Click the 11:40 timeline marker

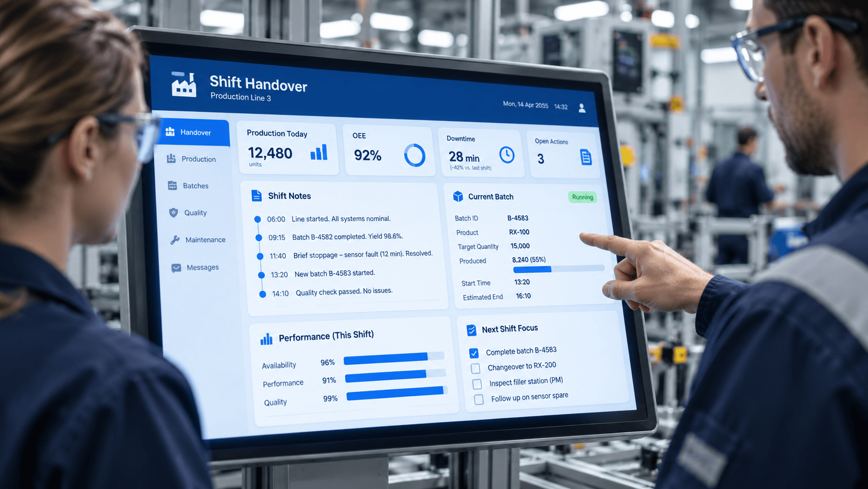click(x=260, y=256)
